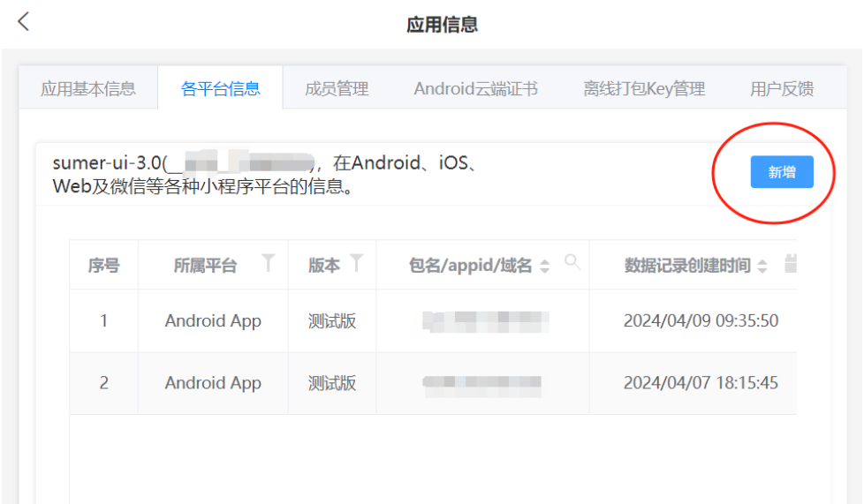Viewport: 864px width, 504px height.
Task: Go back using the top-left arrow
Action: [x=23, y=22]
